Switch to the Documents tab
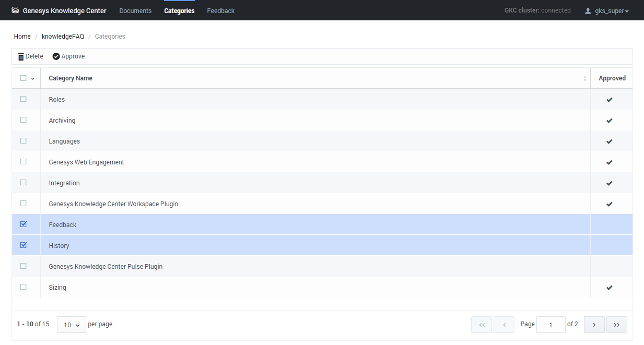Image resolution: width=644 pixels, height=345 pixels. point(135,10)
